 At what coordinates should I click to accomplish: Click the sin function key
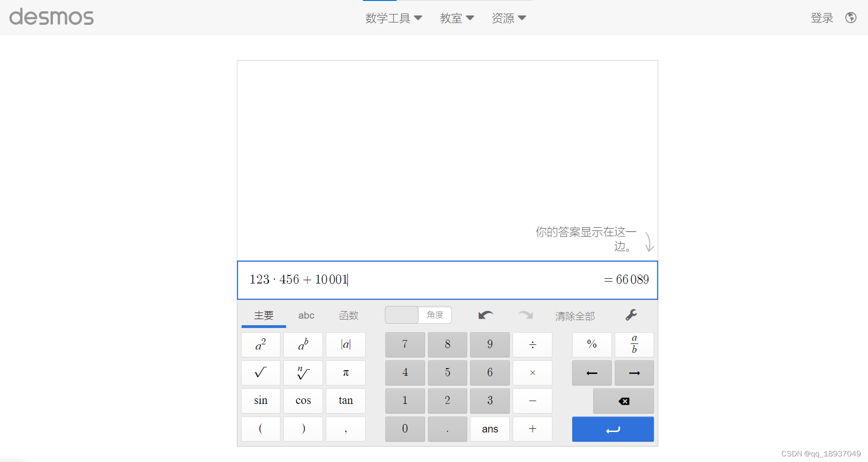click(261, 401)
